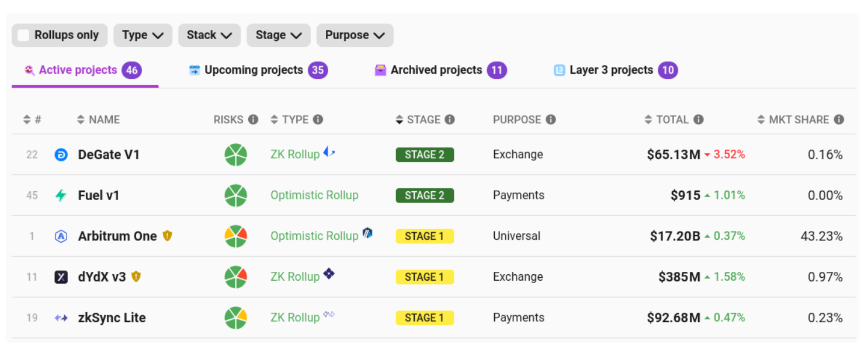
Task: Click the Arbitrum One risk pie chart
Action: tap(235, 236)
